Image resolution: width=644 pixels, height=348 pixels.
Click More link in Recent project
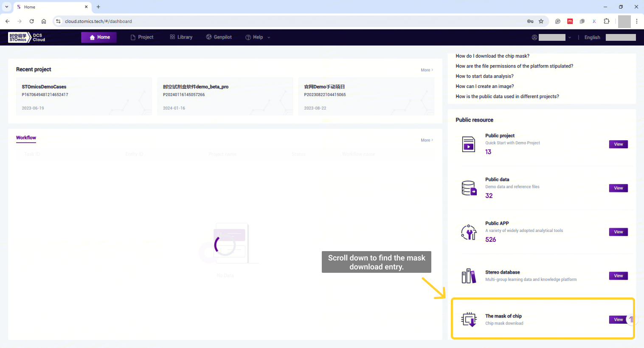point(427,70)
